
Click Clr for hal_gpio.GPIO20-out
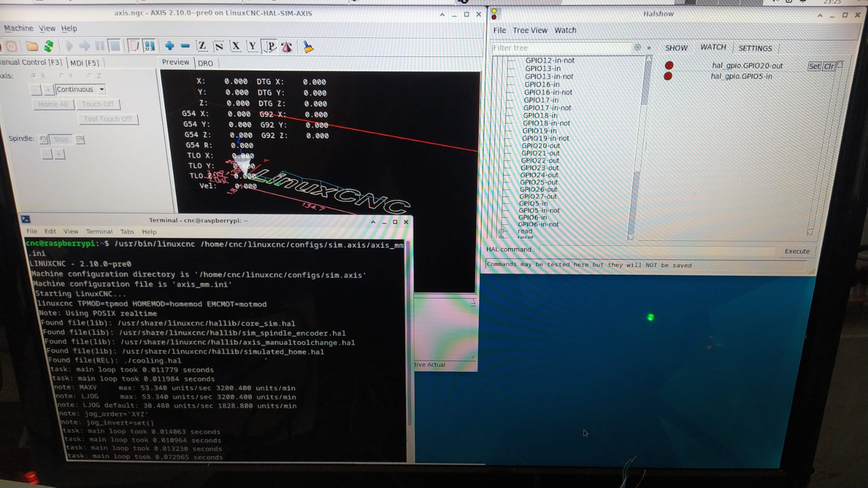click(x=828, y=66)
